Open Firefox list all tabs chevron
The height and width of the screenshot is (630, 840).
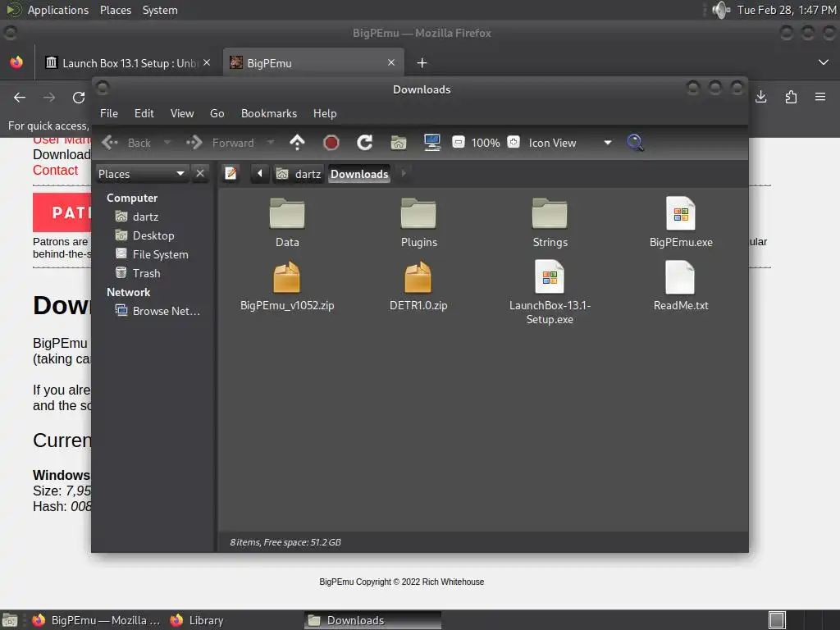(x=824, y=62)
